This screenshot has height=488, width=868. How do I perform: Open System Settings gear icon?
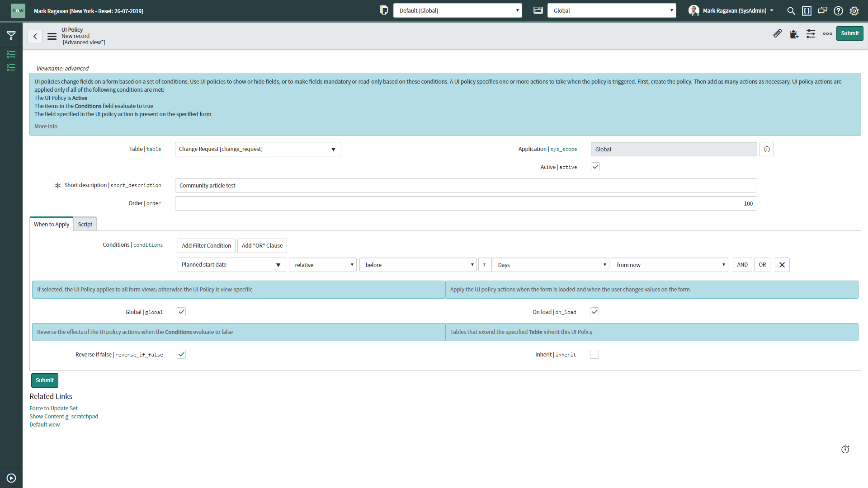click(x=854, y=10)
